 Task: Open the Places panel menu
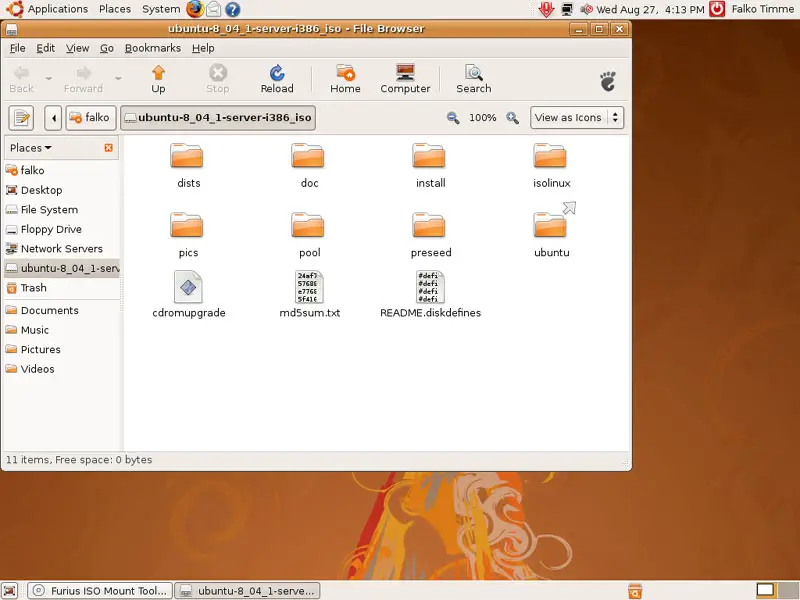pos(115,9)
